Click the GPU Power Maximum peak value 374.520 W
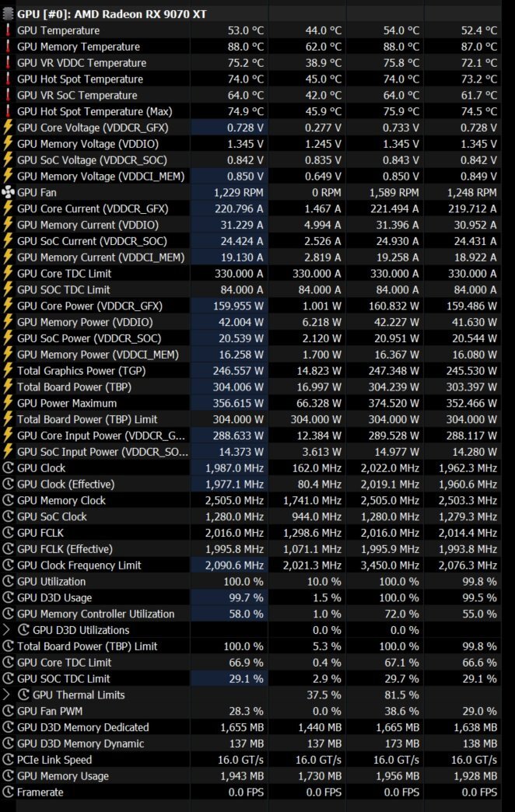 (394, 404)
